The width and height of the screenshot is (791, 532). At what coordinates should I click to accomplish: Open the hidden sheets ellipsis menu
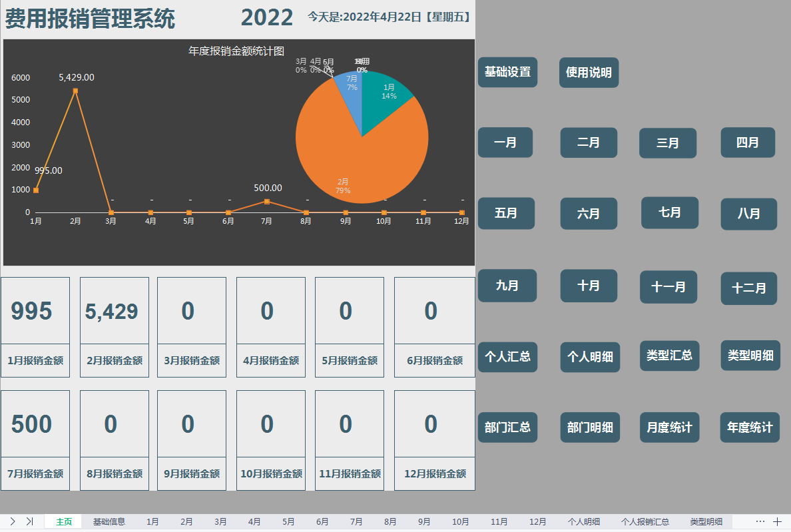coord(760,522)
